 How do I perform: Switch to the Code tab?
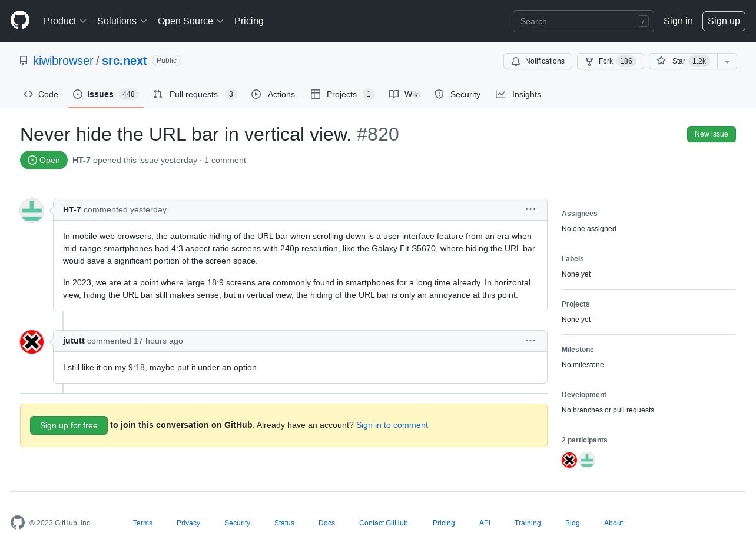(41, 94)
